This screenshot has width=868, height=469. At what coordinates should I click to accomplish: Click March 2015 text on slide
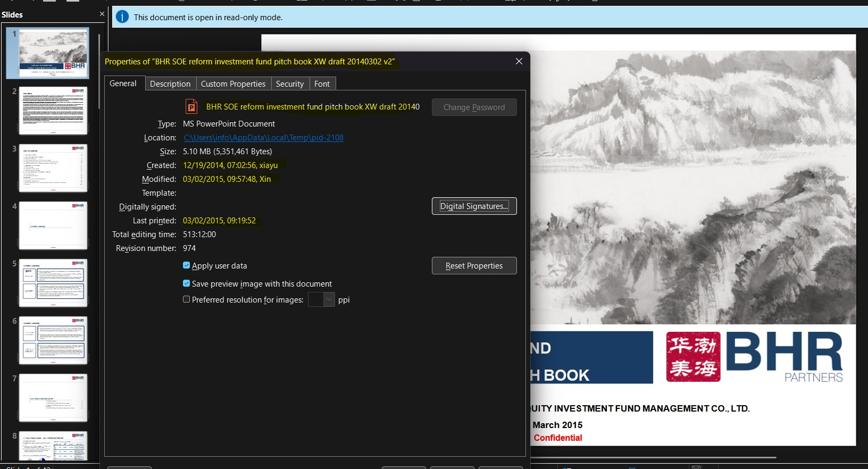coord(557,425)
